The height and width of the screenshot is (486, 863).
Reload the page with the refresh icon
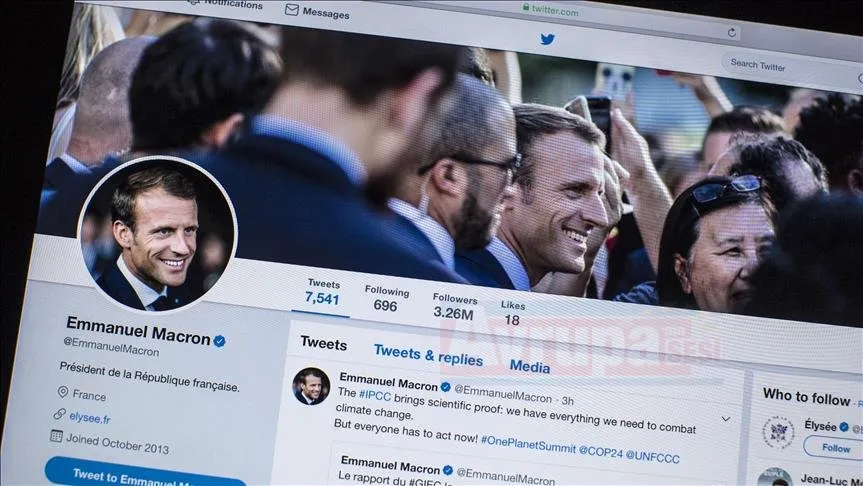click(x=731, y=33)
